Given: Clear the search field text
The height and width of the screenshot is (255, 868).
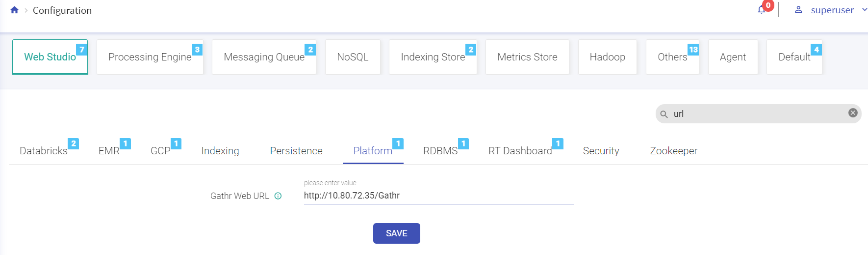Looking at the screenshot, I should pyautogui.click(x=853, y=113).
